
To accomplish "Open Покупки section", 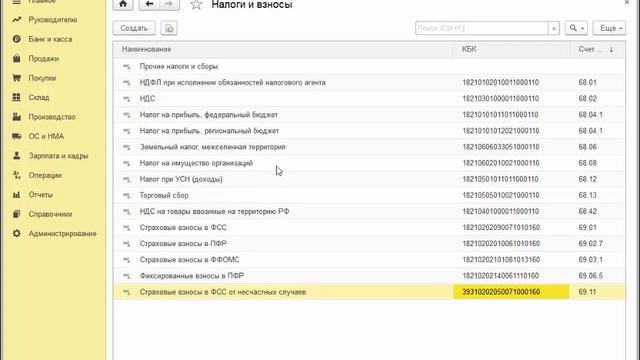I will (x=42, y=78).
